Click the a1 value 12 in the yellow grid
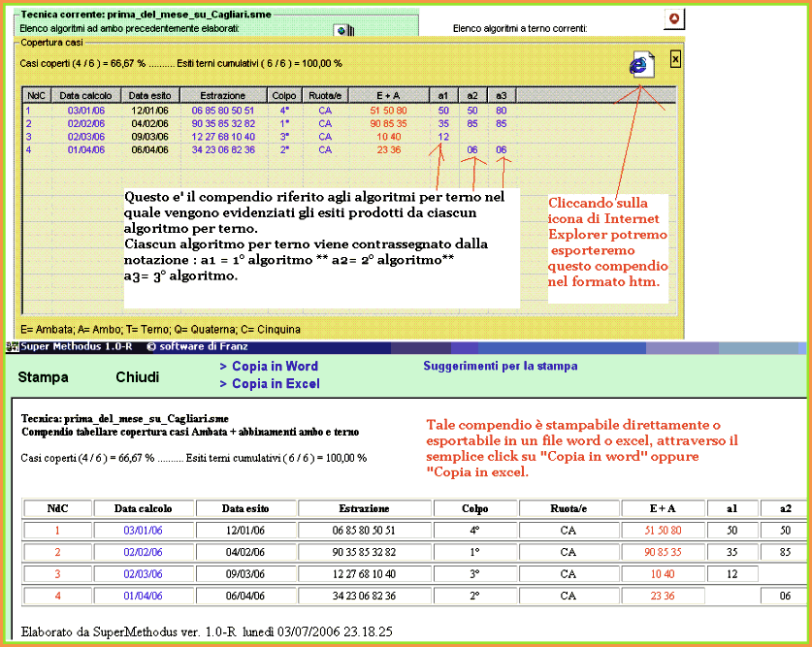Screen dimensions: 812x647 [x=443, y=137]
